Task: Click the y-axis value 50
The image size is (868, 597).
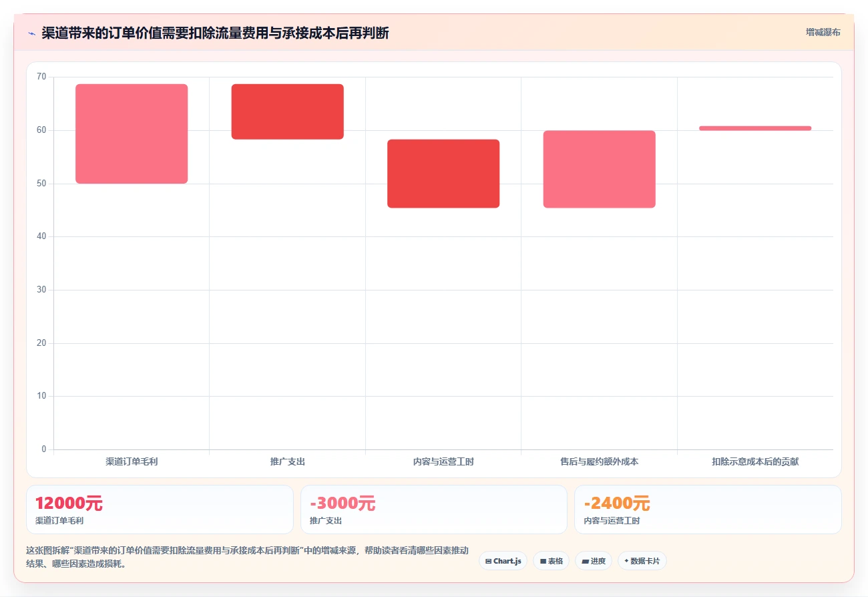Action: click(x=41, y=184)
